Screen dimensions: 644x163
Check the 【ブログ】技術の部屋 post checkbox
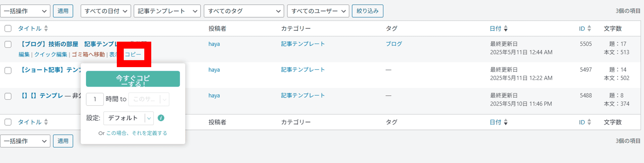(x=8, y=44)
